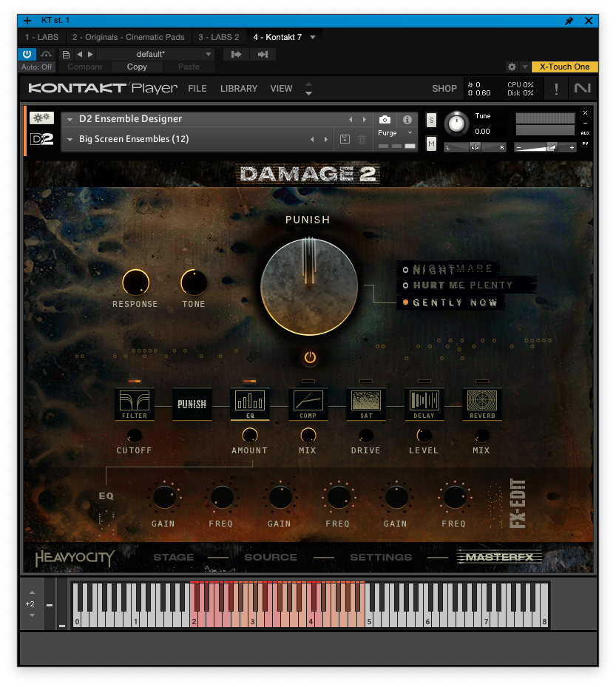
Task: Click the trash delete icon
Action: [362, 139]
